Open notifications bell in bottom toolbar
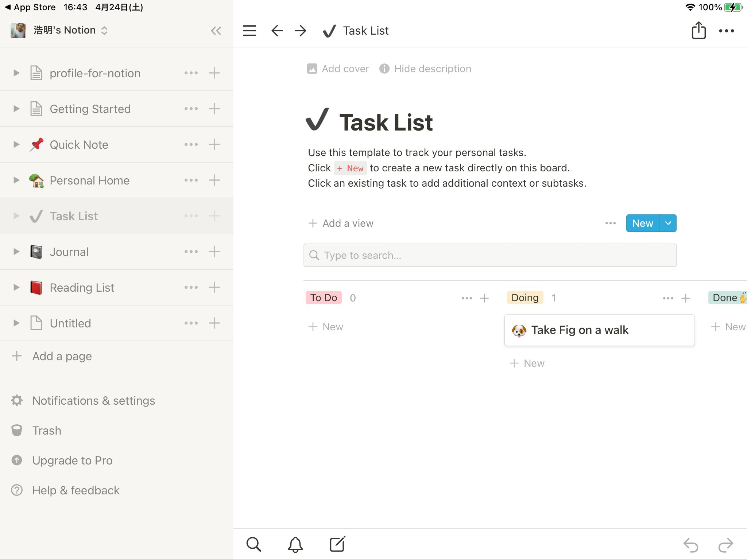This screenshot has width=747, height=560. pyautogui.click(x=295, y=544)
